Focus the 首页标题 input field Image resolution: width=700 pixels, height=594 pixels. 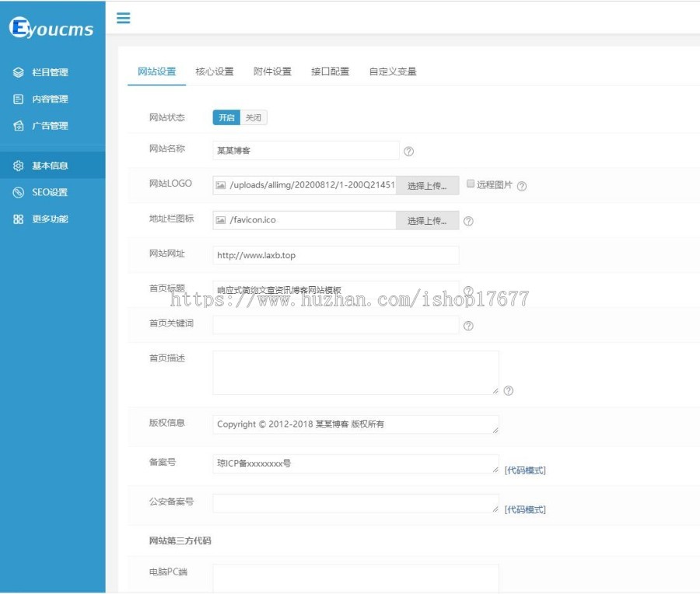click(x=336, y=290)
